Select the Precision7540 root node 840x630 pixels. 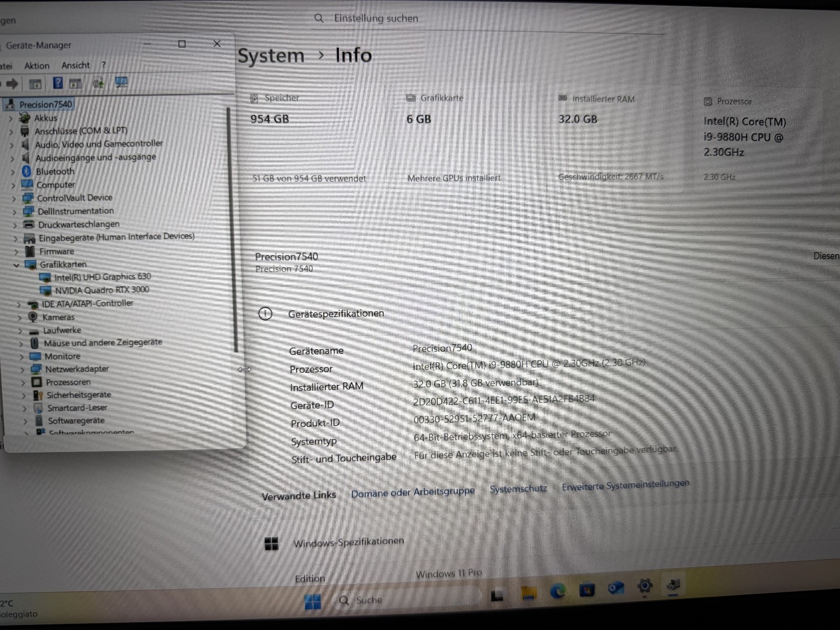(46, 104)
